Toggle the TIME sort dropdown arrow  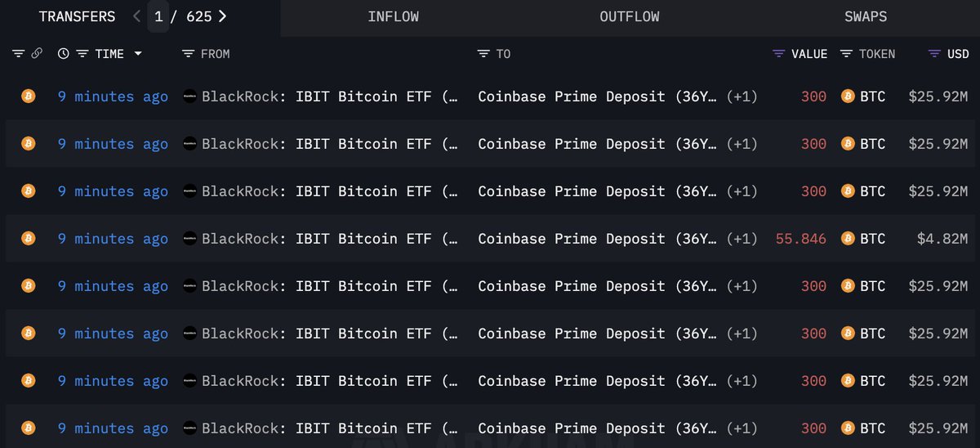[138, 54]
